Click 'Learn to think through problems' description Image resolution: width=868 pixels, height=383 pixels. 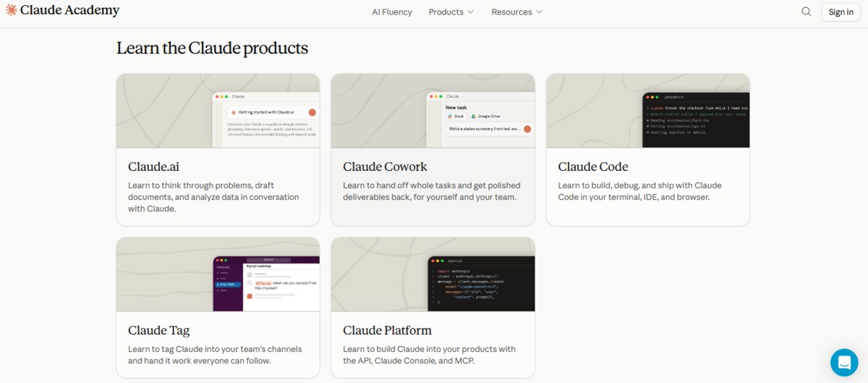coord(213,197)
